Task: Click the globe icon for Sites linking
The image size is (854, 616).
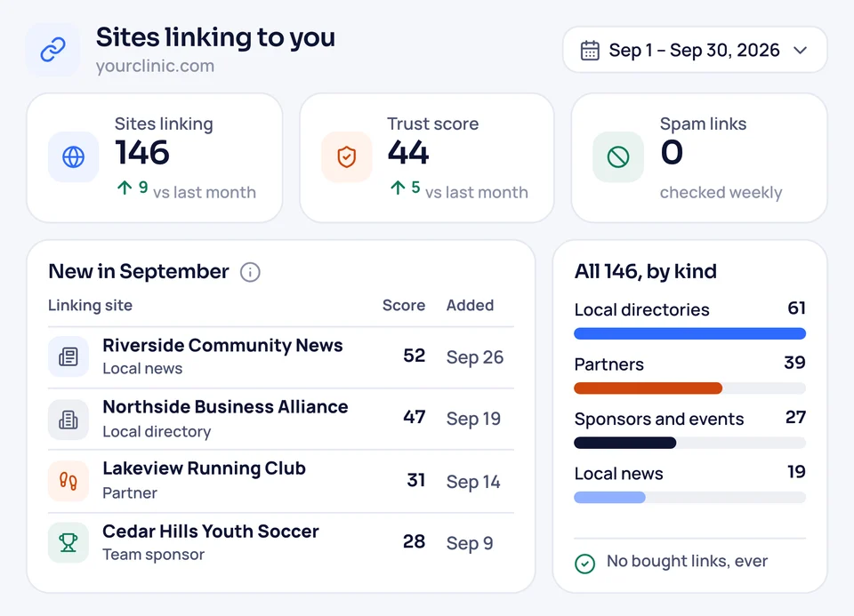Action: coord(74,157)
